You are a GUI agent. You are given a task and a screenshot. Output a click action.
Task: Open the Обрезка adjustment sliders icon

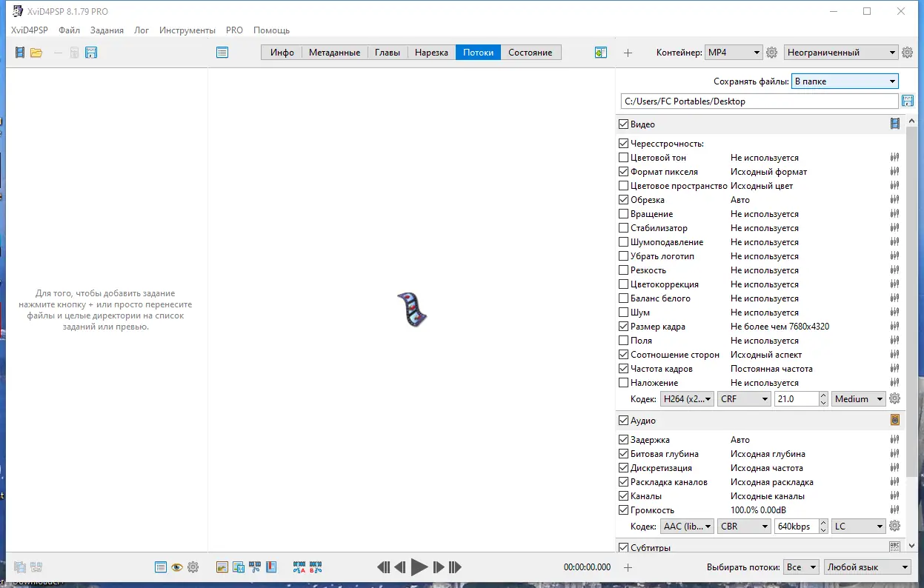894,200
